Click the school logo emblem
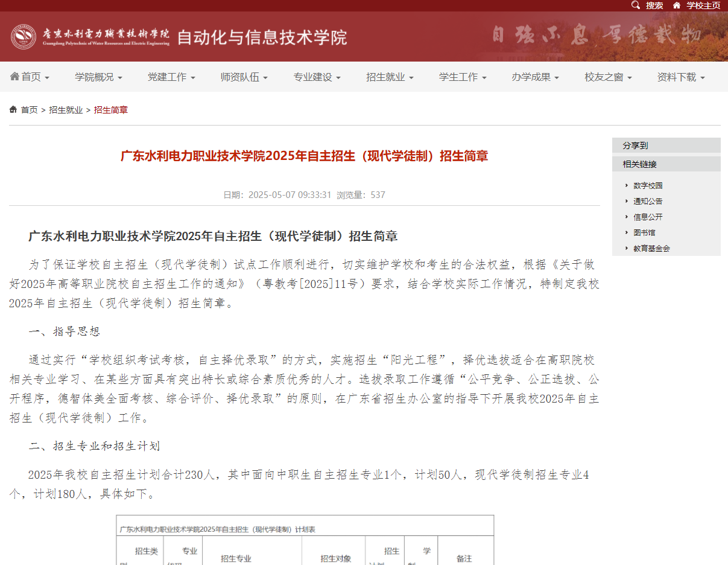The width and height of the screenshot is (728, 565). point(24,36)
